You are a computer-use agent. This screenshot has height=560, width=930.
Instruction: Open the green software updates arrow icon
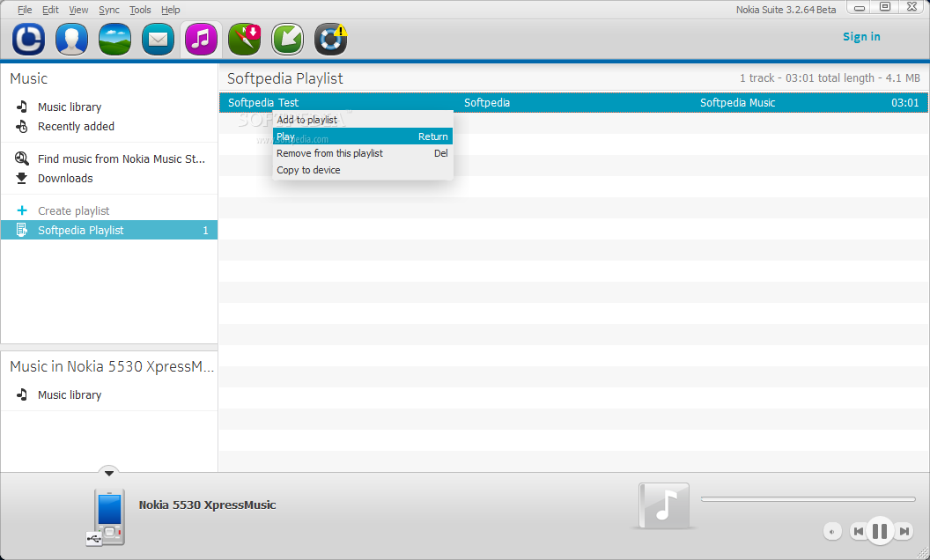click(x=288, y=39)
